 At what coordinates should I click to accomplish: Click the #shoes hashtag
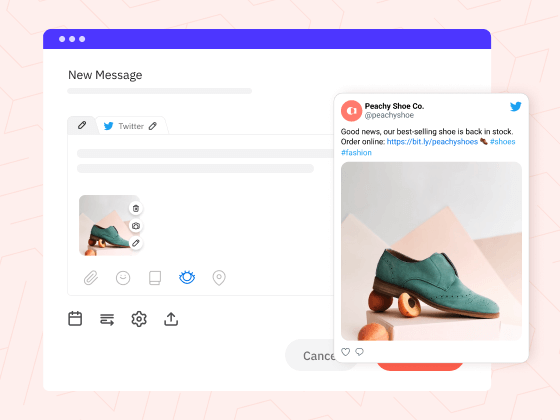(x=502, y=141)
